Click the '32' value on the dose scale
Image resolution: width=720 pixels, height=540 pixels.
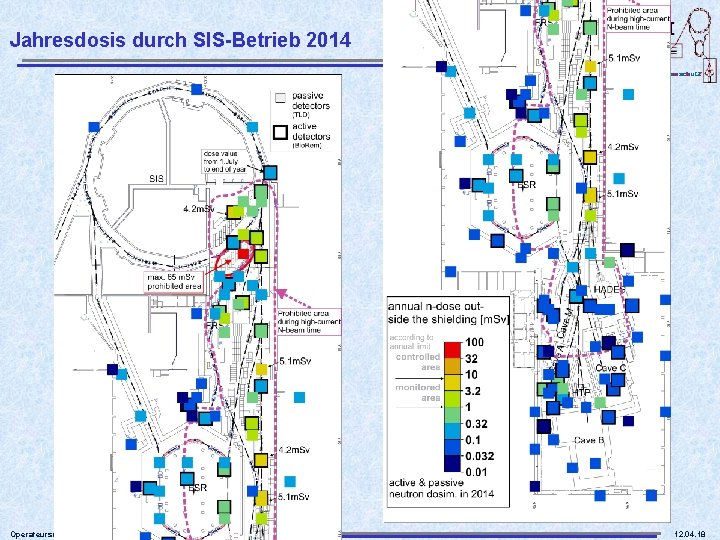pyautogui.click(x=472, y=359)
